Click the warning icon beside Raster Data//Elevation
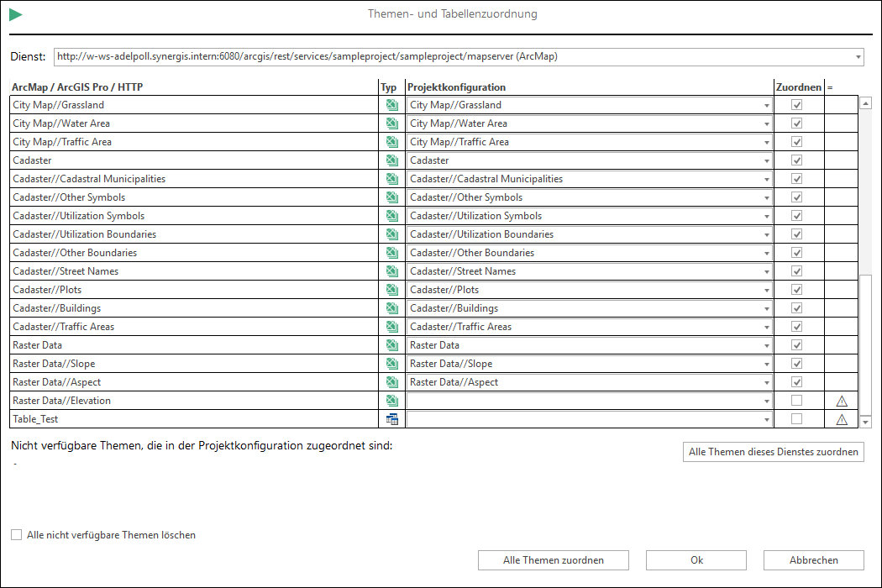This screenshot has width=882, height=588. (x=842, y=401)
